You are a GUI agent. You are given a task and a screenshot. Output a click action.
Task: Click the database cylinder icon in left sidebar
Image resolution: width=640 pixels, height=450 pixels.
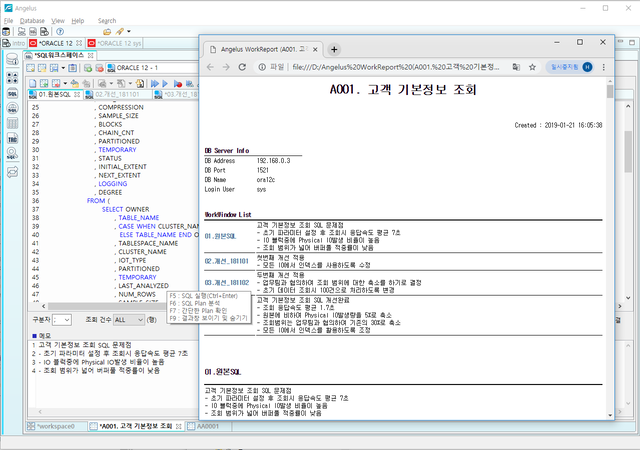[x=13, y=59]
